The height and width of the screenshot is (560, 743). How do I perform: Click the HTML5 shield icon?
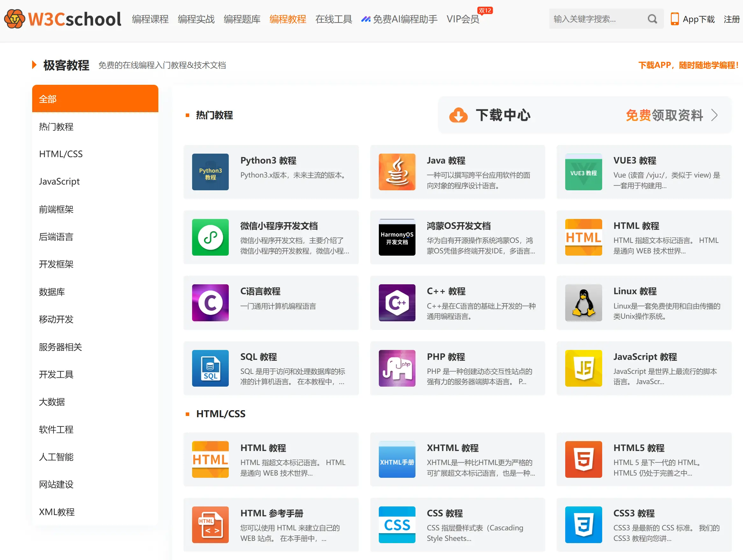[x=583, y=459]
